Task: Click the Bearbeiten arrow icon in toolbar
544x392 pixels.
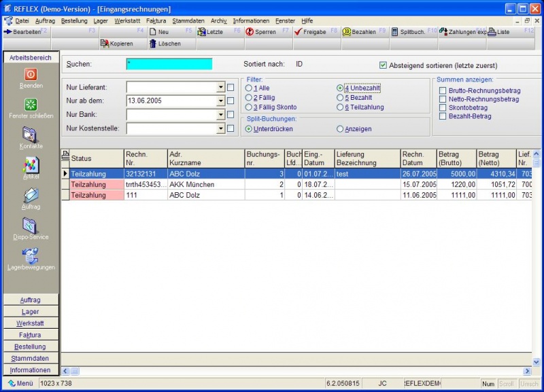Action: pyautogui.click(x=7, y=32)
